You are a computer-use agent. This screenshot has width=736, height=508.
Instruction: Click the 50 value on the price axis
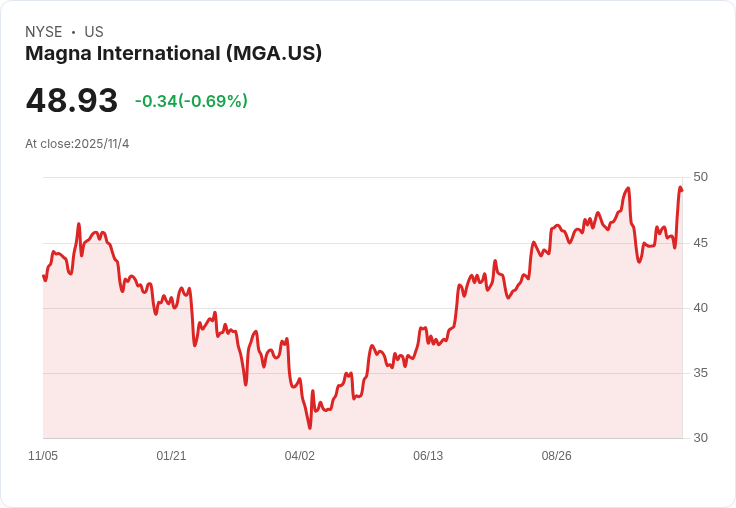click(700, 177)
